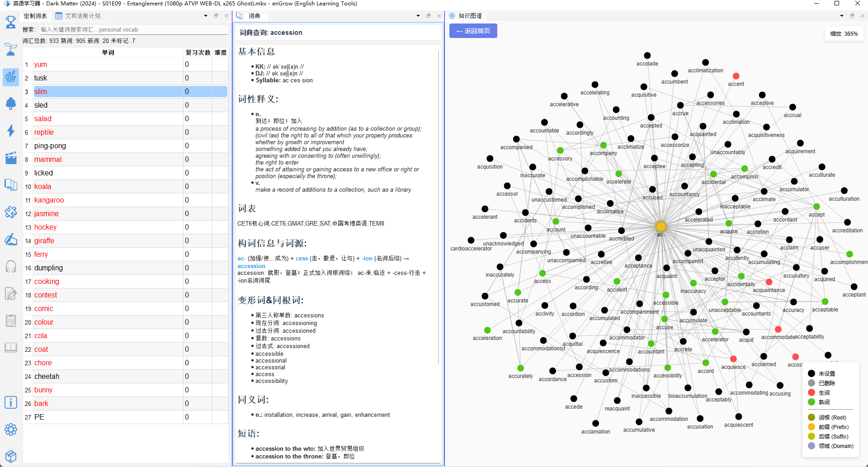
Task: Click the red 'accent' node in the graph
Action: (x=736, y=76)
